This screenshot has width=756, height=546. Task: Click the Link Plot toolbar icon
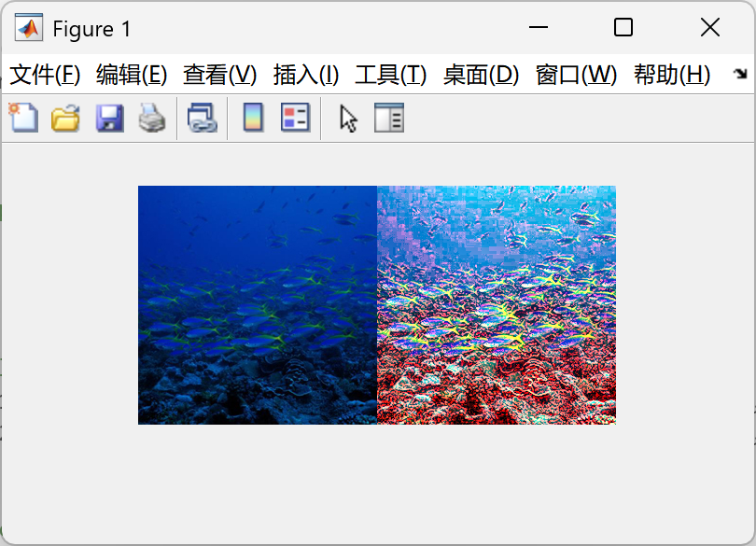[202, 118]
